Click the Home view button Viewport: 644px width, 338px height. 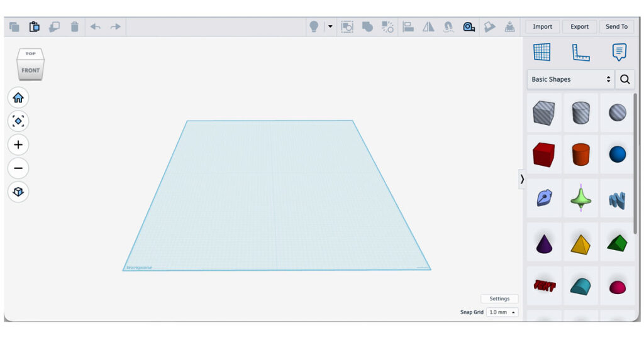pyautogui.click(x=18, y=97)
